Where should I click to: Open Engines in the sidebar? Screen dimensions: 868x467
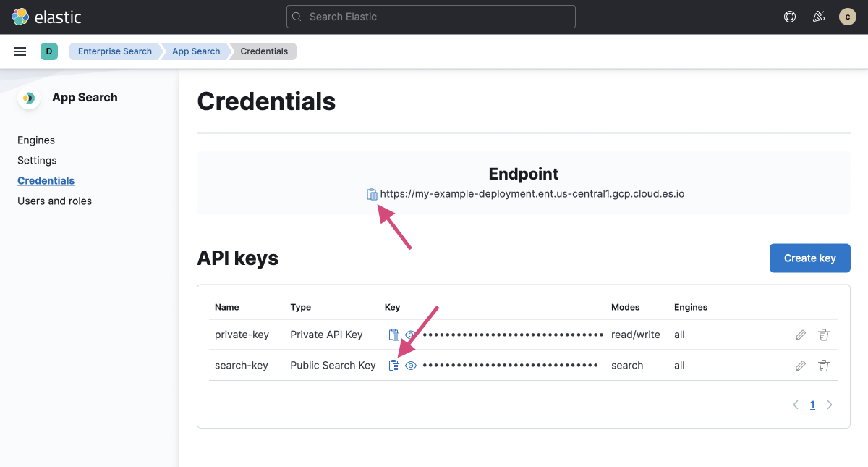click(36, 140)
